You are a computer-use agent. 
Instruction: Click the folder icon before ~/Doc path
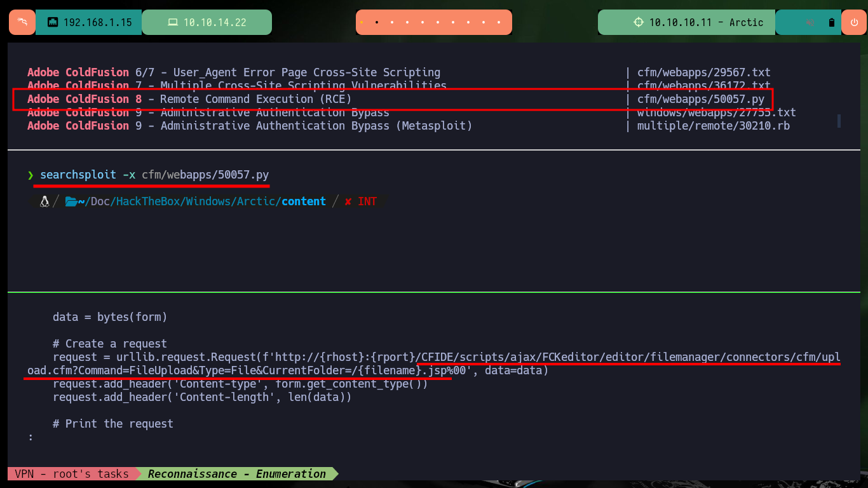point(71,201)
